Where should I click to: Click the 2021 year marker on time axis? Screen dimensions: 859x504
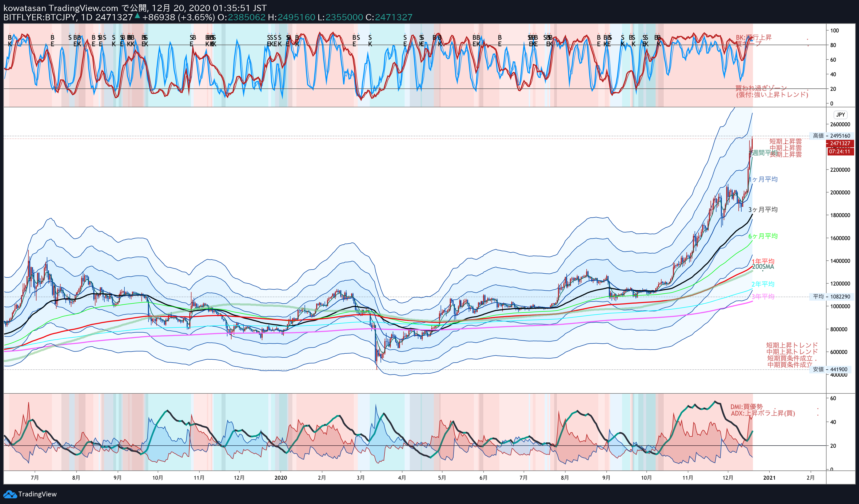coord(769,478)
